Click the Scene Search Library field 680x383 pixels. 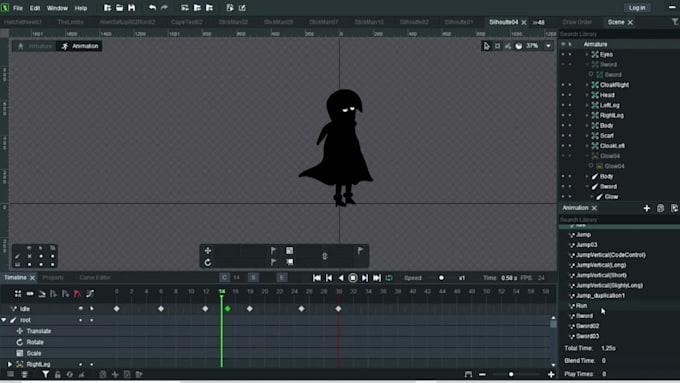pyautogui.click(x=618, y=34)
